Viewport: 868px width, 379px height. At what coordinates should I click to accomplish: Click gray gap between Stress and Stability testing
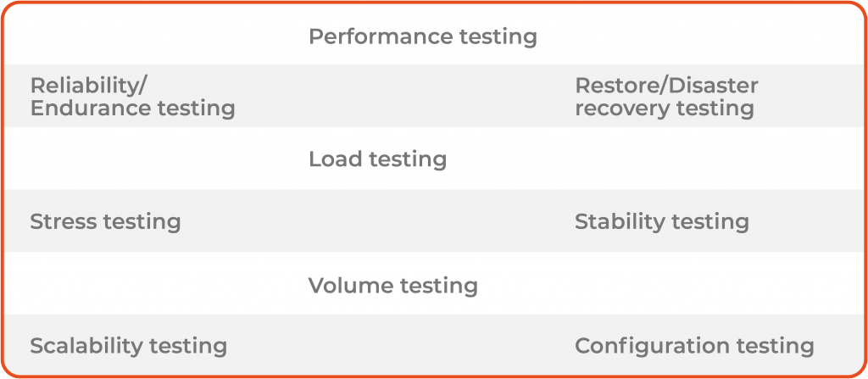point(377,222)
